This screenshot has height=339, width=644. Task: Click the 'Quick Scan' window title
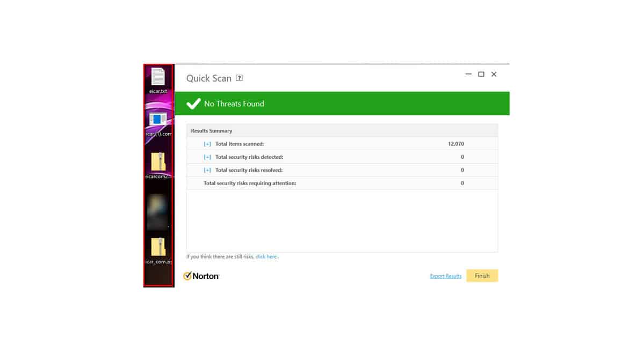(208, 78)
